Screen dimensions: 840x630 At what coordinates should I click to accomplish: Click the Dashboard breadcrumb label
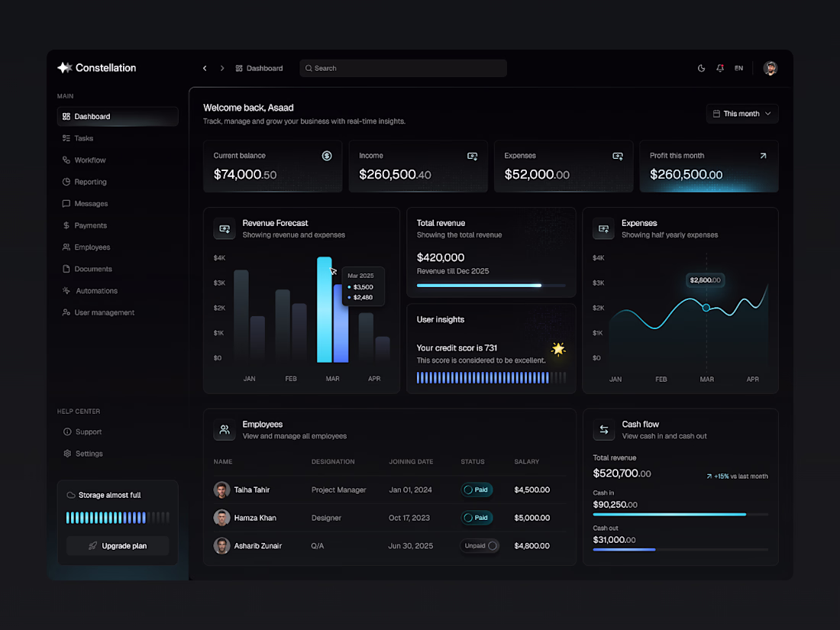coord(265,68)
